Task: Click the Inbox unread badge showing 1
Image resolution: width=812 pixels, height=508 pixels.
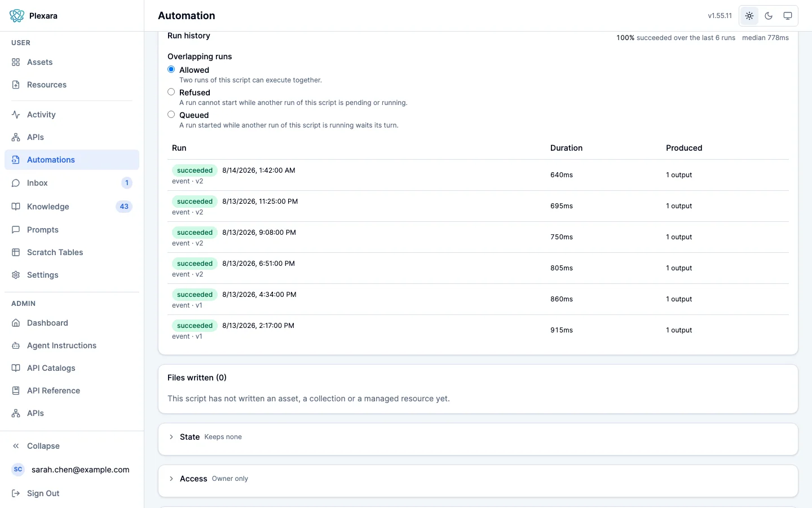Action: tap(127, 183)
